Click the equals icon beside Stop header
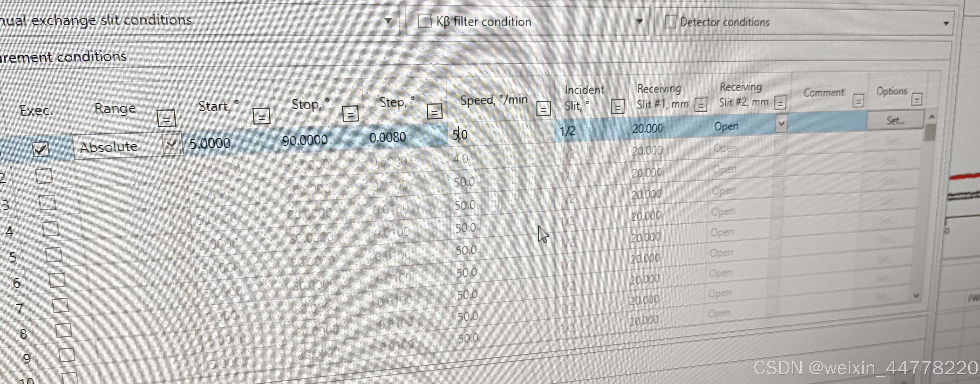The height and width of the screenshot is (384, 980). tap(350, 114)
